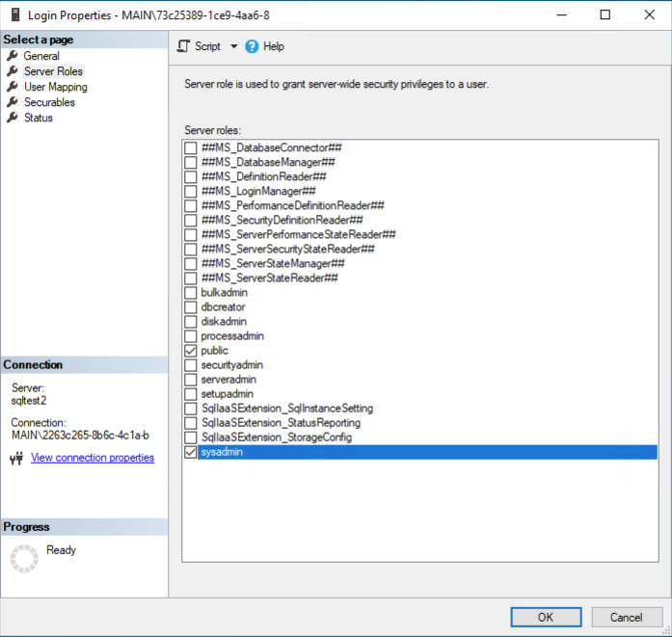Click the wrench icon beside Securables

[x=13, y=102]
